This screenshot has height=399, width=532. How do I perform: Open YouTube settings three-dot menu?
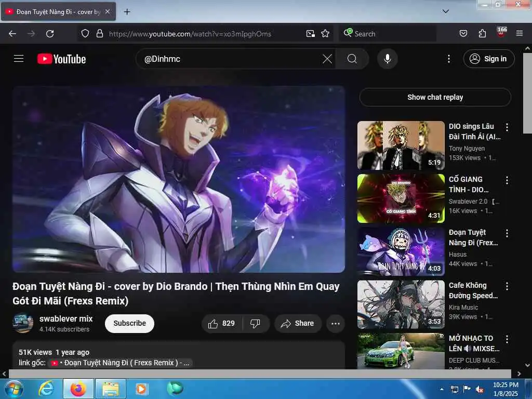coord(448,59)
